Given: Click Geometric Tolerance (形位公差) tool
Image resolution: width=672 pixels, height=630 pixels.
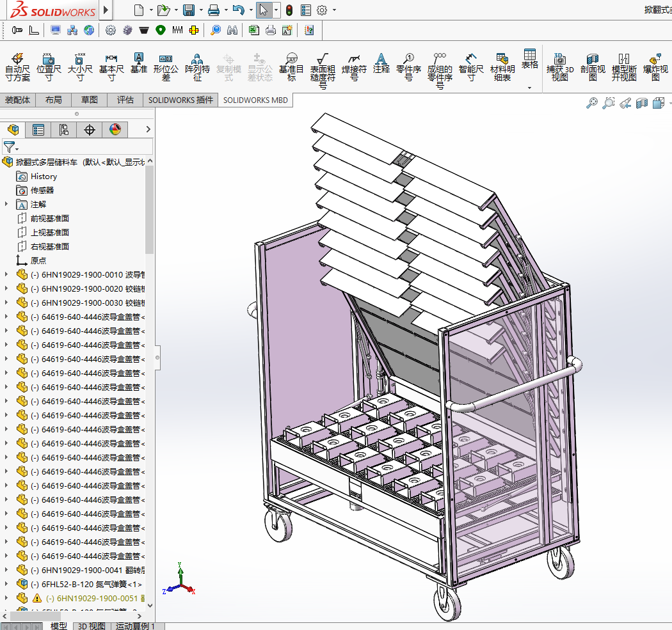Looking at the screenshot, I should click(x=166, y=67).
